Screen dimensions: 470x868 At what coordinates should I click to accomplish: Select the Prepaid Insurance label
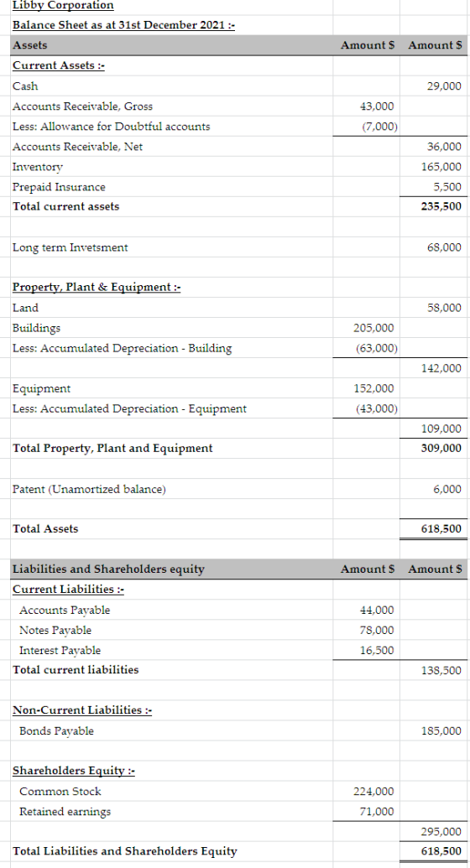click(x=59, y=187)
